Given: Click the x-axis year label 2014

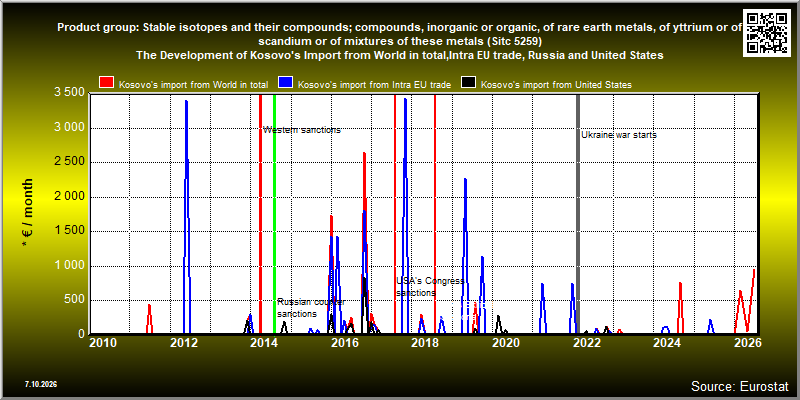Looking at the screenshot, I should pyautogui.click(x=263, y=343).
